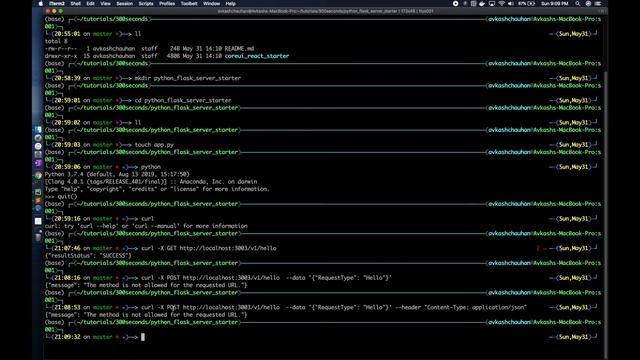
Task: Click the window title bar path text
Action: coord(325,11)
